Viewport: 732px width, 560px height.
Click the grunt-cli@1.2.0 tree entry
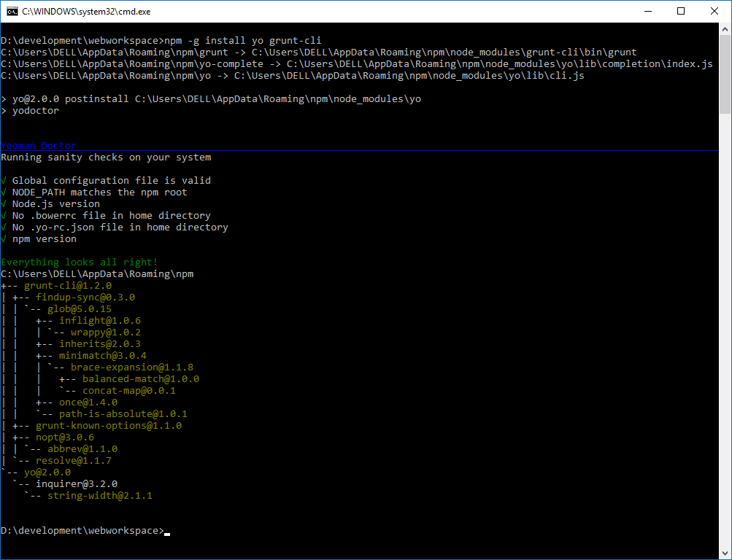click(x=68, y=285)
